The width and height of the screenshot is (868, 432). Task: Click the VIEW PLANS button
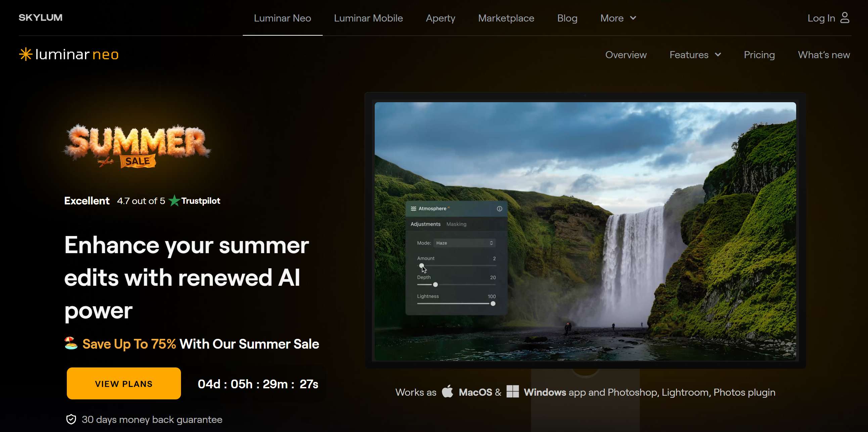click(x=124, y=384)
